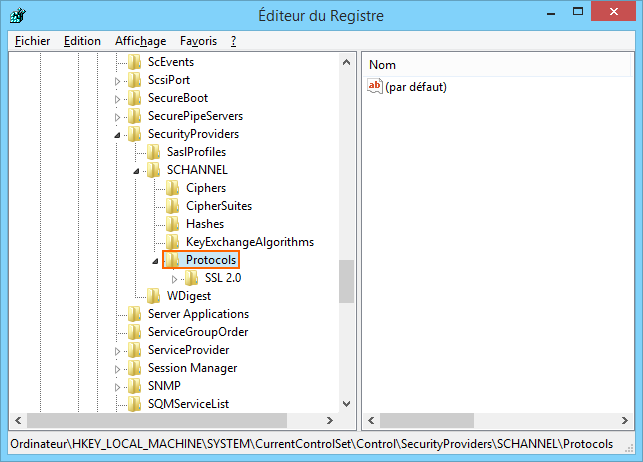Click the tree pane scroll left arrow
This screenshot has width=643, height=462.
[x=18, y=421]
